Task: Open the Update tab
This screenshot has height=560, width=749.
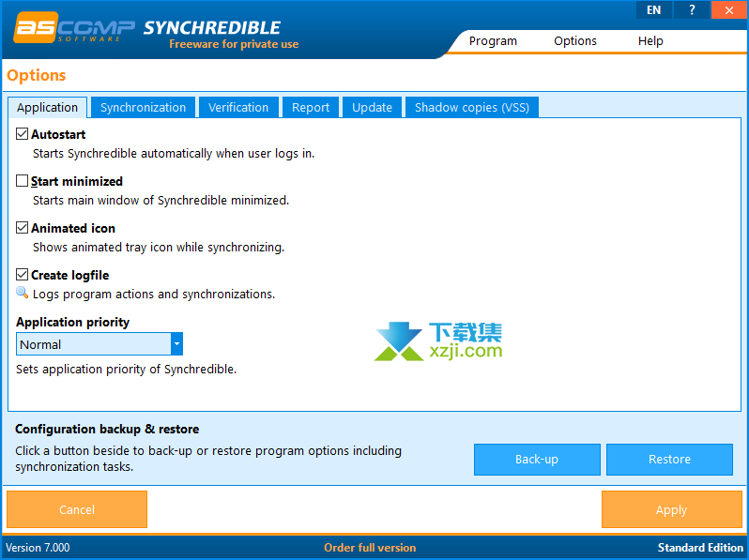Action: point(372,108)
